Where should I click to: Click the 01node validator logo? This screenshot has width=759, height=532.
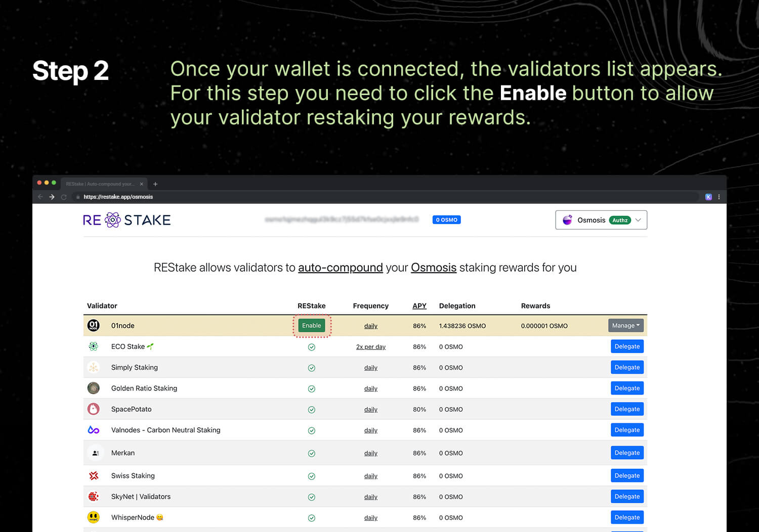coord(94,326)
